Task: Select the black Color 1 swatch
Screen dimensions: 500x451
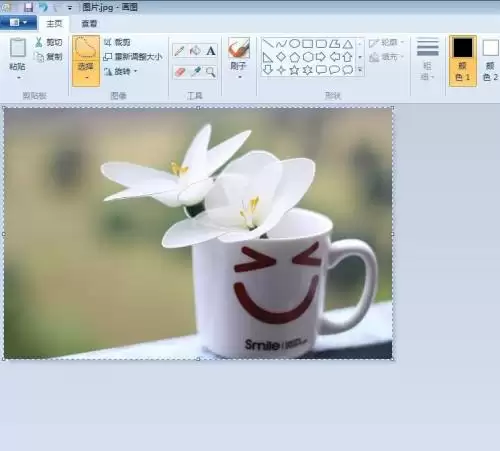Action: pos(463,60)
